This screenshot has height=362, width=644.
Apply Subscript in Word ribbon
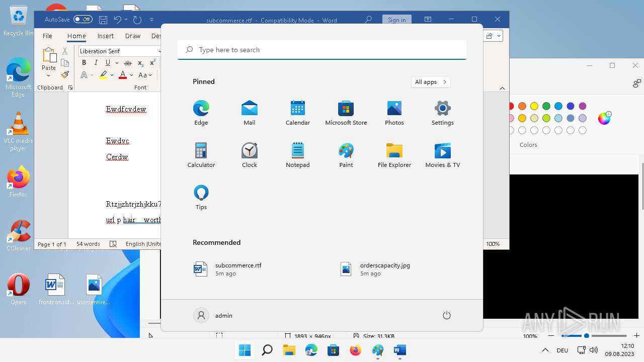pos(140,63)
